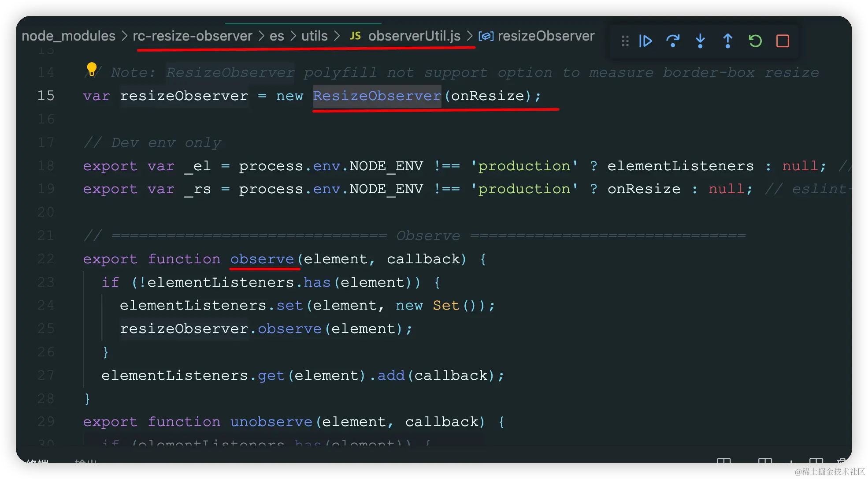Open the node_modules breadcrumb

point(68,36)
